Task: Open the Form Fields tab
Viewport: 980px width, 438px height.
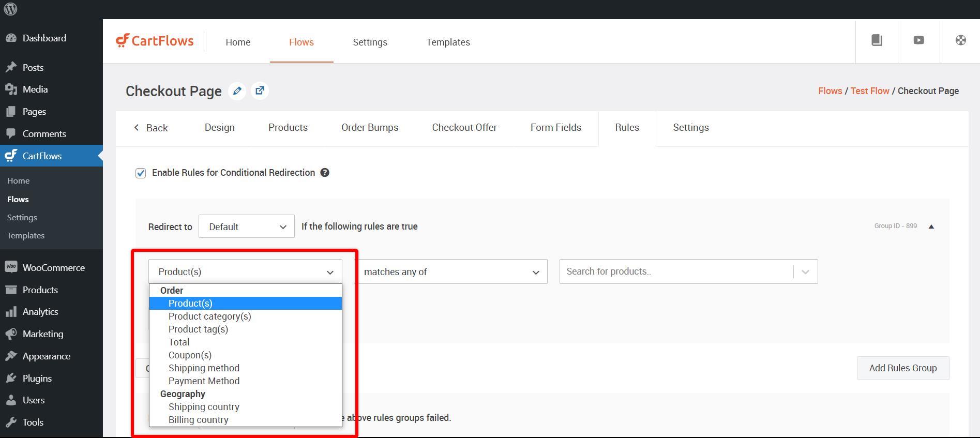Action: tap(555, 128)
